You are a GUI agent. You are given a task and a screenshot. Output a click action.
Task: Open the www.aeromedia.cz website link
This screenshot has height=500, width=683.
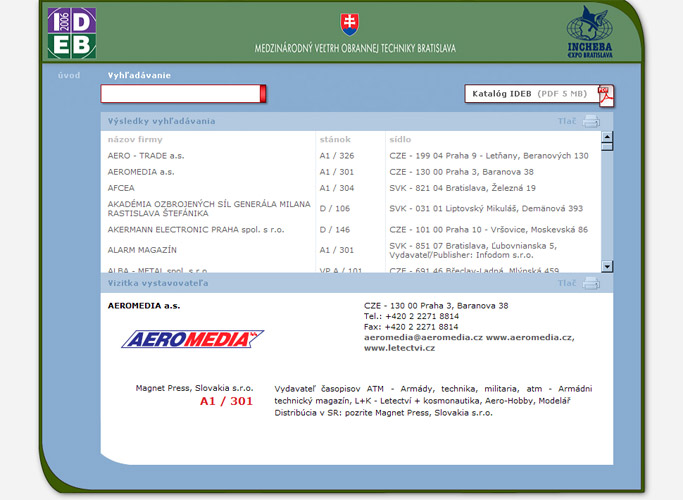click(x=530, y=338)
